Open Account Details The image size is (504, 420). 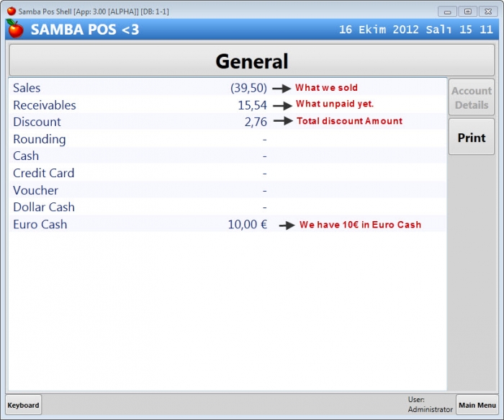click(472, 98)
